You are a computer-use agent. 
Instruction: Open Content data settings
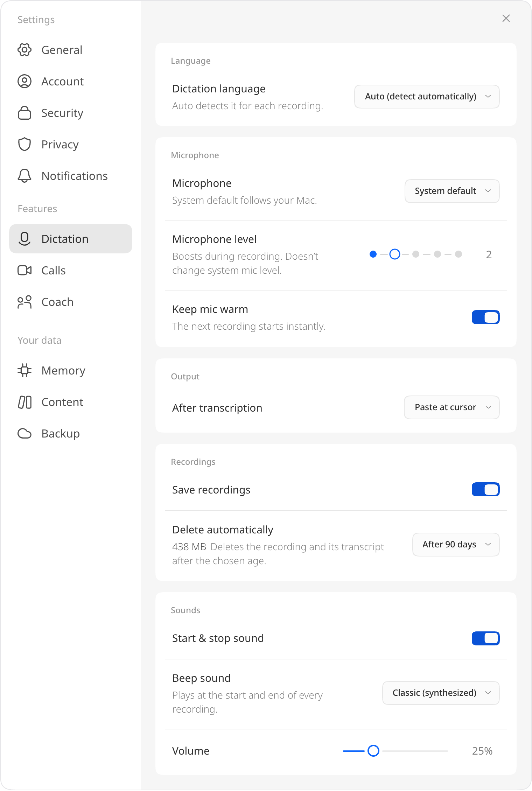71,402
